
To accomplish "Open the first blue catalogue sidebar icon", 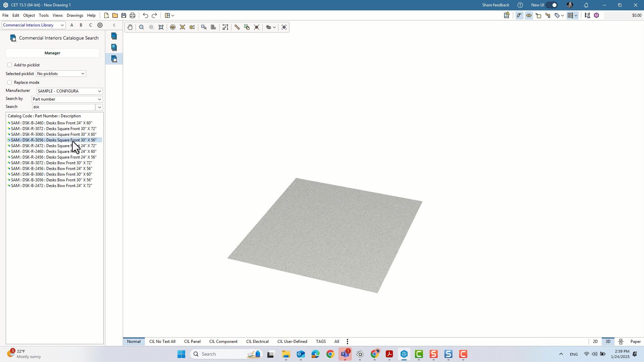I will (x=114, y=36).
